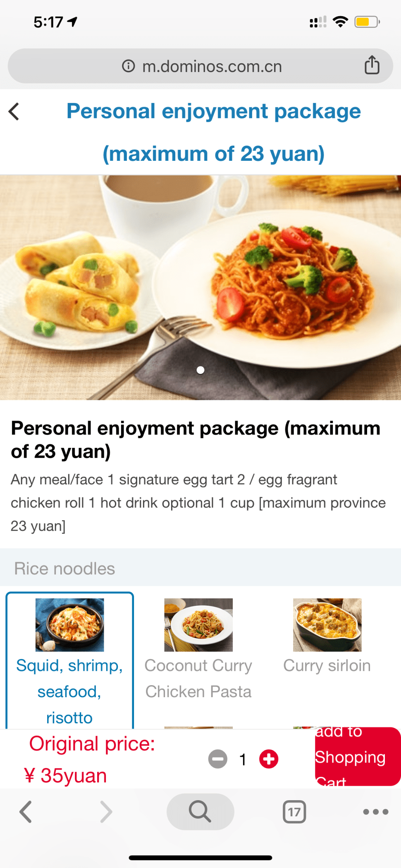
Task: Tap the m.dominos.com.cn address field
Action: [x=200, y=66]
